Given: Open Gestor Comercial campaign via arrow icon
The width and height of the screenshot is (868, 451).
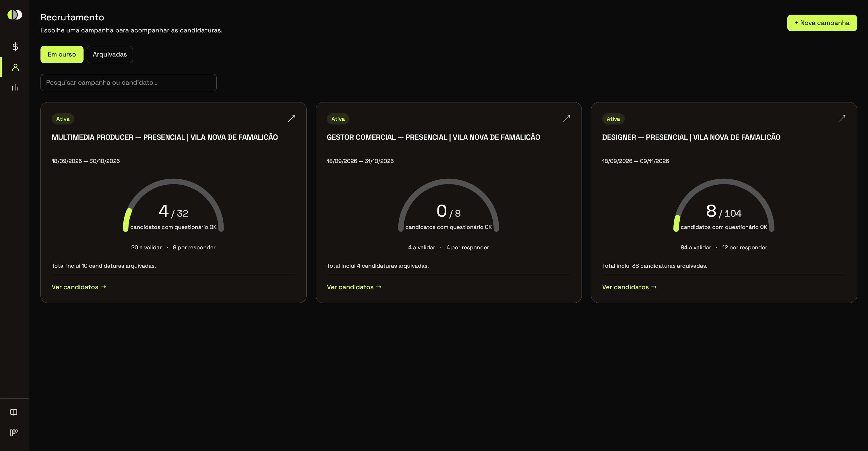Looking at the screenshot, I should (567, 118).
